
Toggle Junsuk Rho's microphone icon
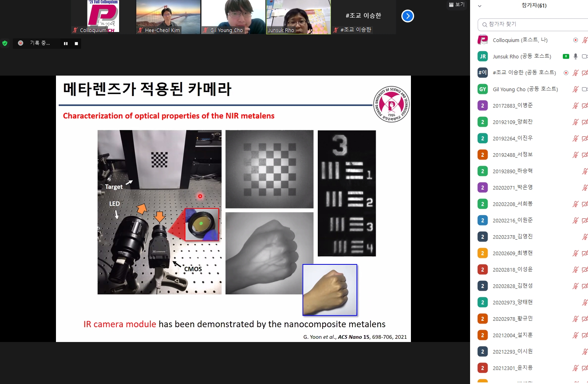576,56
